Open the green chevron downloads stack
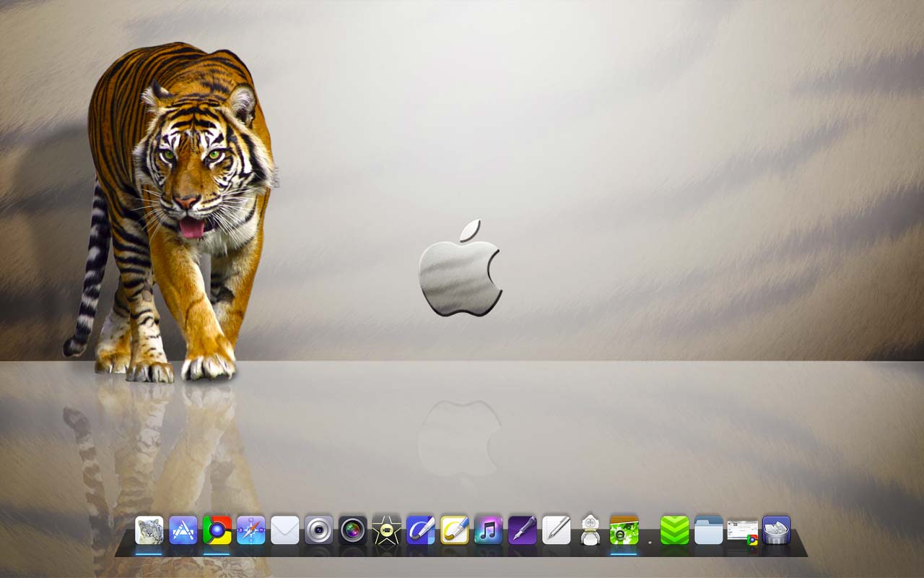This screenshot has height=578, width=924. pyautogui.click(x=674, y=530)
